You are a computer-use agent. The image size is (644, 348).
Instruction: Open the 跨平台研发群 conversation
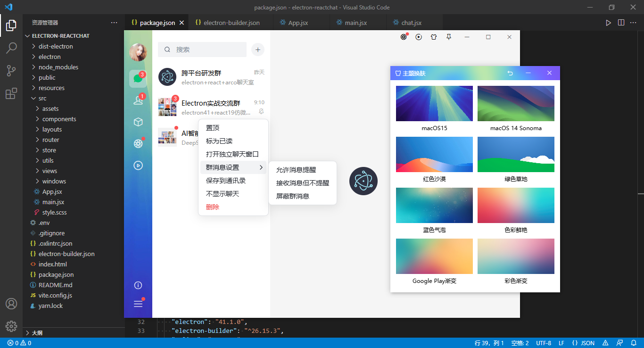tap(211, 77)
